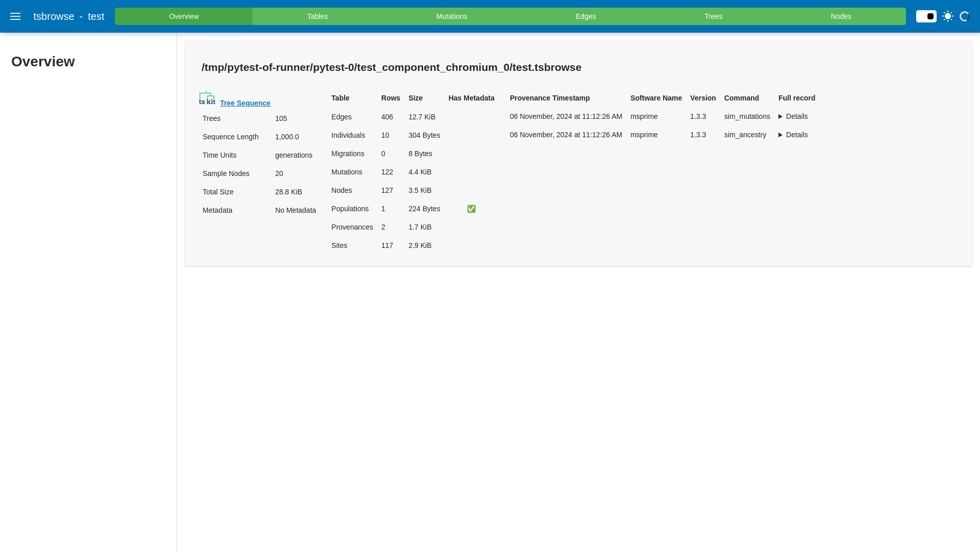This screenshot has height=551, width=980.
Task: Expand Details for the sim_mutations record
Action: pos(793,116)
